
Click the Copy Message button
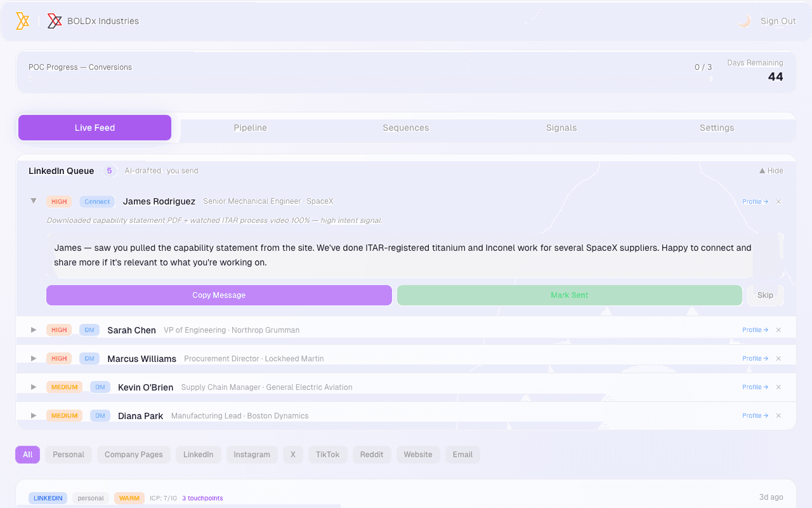(x=219, y=295)
